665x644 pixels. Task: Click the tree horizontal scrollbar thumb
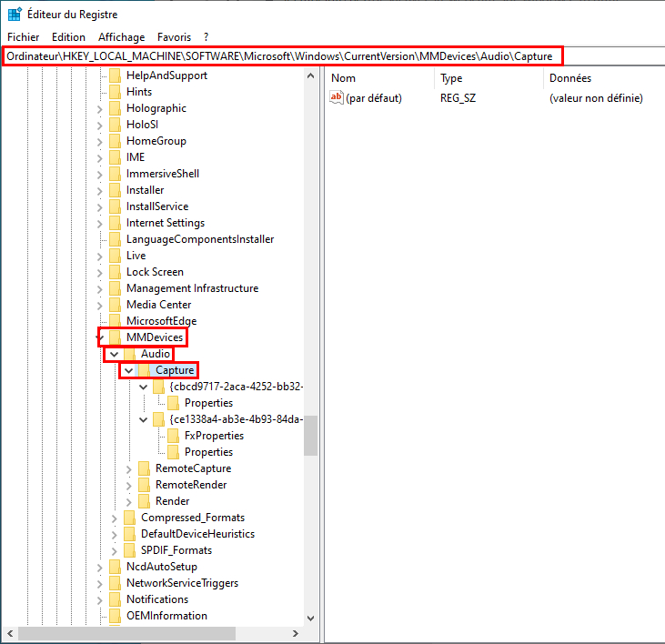click(x=126, y=634)
